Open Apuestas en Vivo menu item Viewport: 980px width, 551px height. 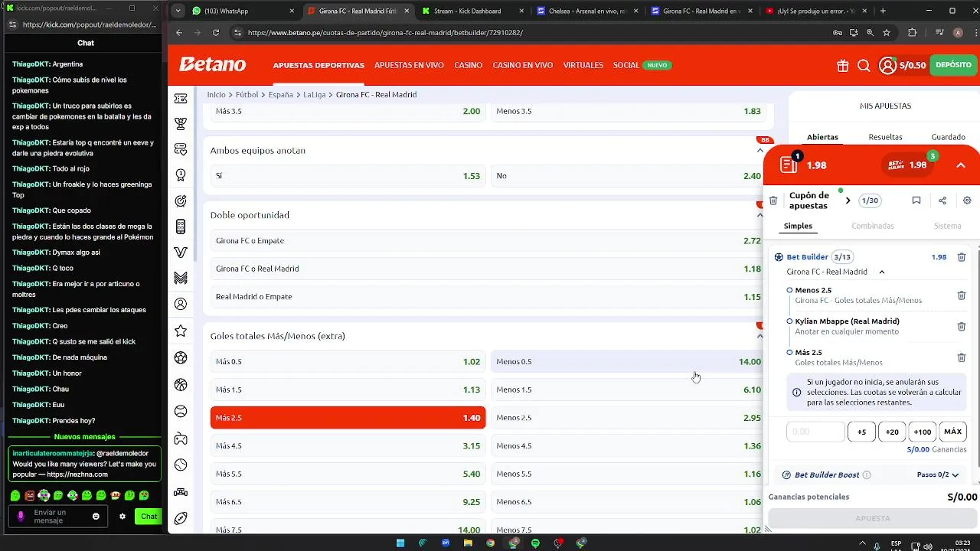click(x=409, y=65)
